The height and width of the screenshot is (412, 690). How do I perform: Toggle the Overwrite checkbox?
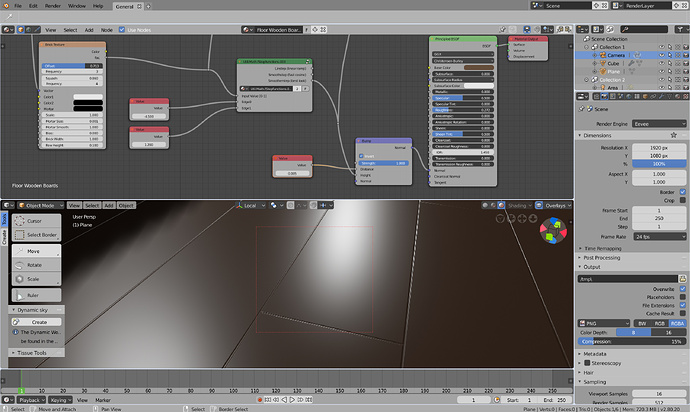pyautogui.click(x=683, y=289)
